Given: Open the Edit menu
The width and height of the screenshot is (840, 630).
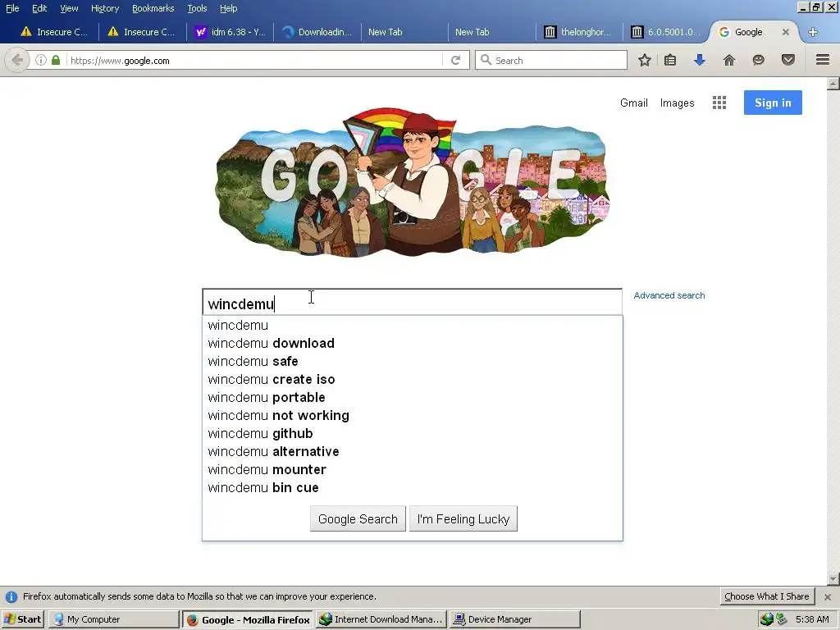Looking at the screenshot, I should 39,8.
